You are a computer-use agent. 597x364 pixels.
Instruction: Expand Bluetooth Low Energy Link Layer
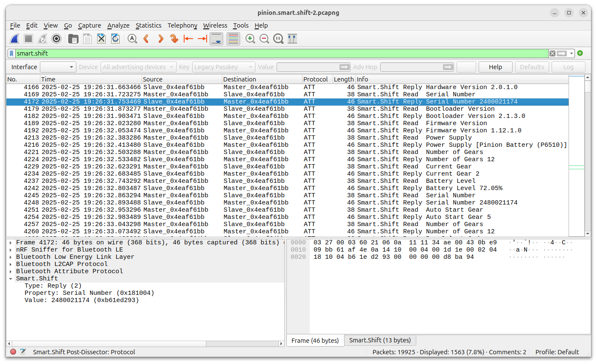point(11,257)
